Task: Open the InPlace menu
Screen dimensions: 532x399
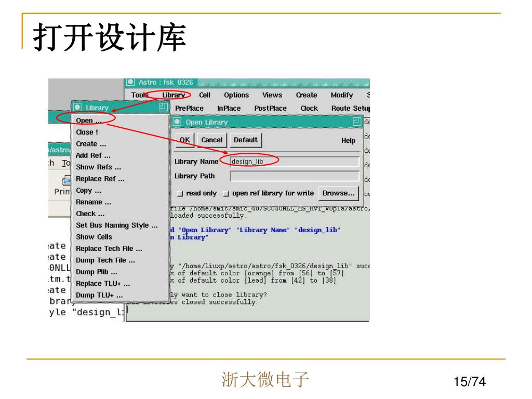Action: point(229,108)
